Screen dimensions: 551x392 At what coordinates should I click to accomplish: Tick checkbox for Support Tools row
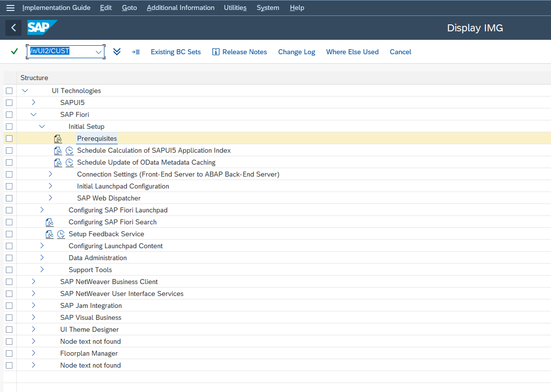pyautogui.click(x=9, y=270)
